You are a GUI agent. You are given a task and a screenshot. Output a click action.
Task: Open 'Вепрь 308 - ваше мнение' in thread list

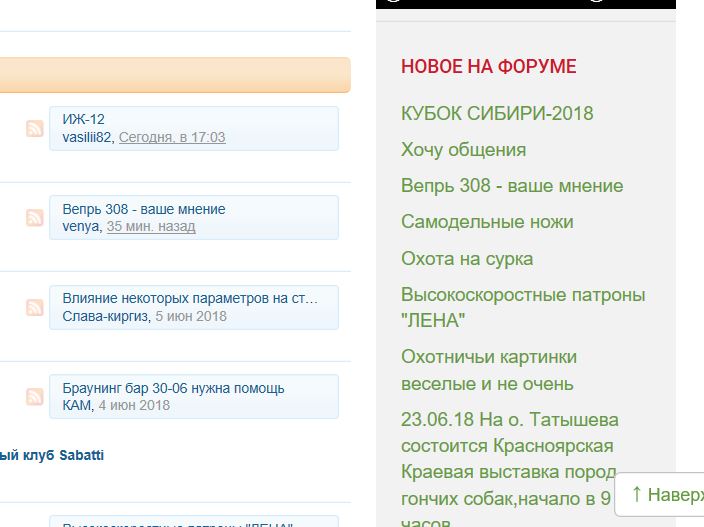[143, 209]
